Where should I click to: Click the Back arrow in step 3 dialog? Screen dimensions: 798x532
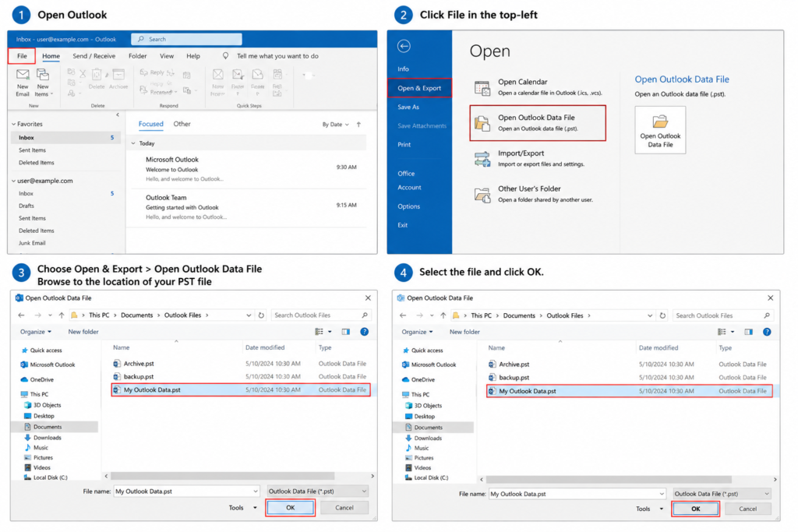(x=21, y=315)
